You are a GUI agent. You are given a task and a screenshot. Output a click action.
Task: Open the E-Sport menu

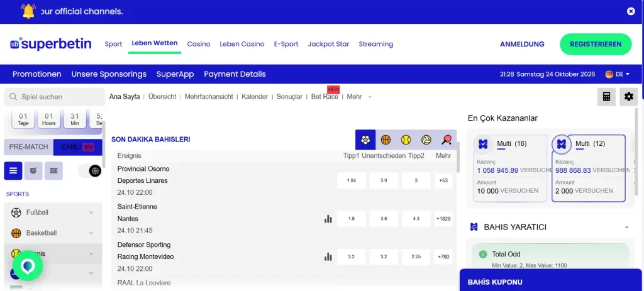click(286, 44)
